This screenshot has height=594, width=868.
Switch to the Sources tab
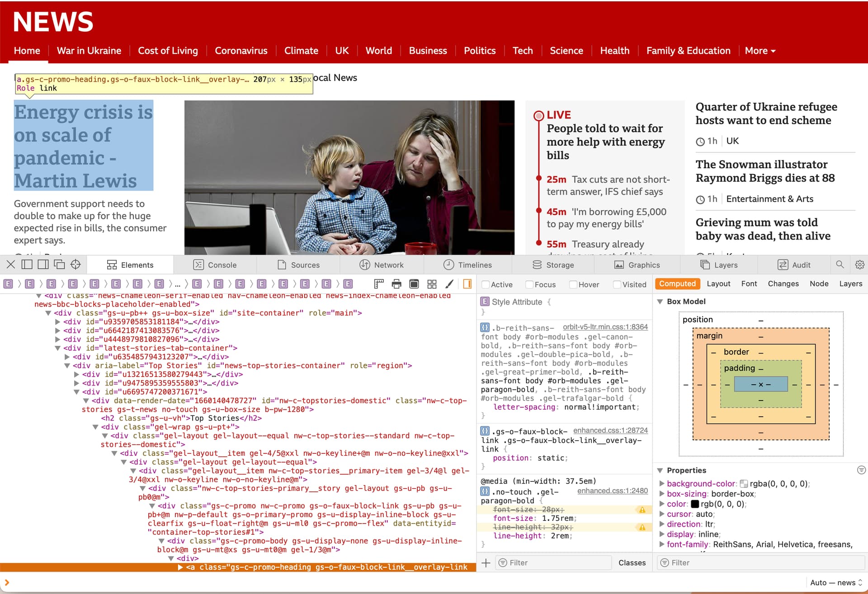[298, 265]
